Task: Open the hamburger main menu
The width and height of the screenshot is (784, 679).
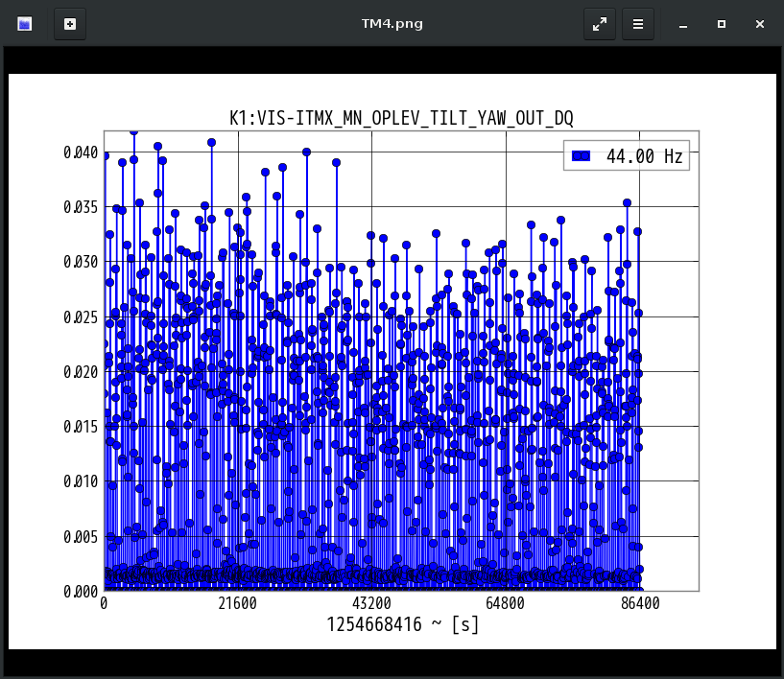Action: pyautogui.click(x=637, y=23)
